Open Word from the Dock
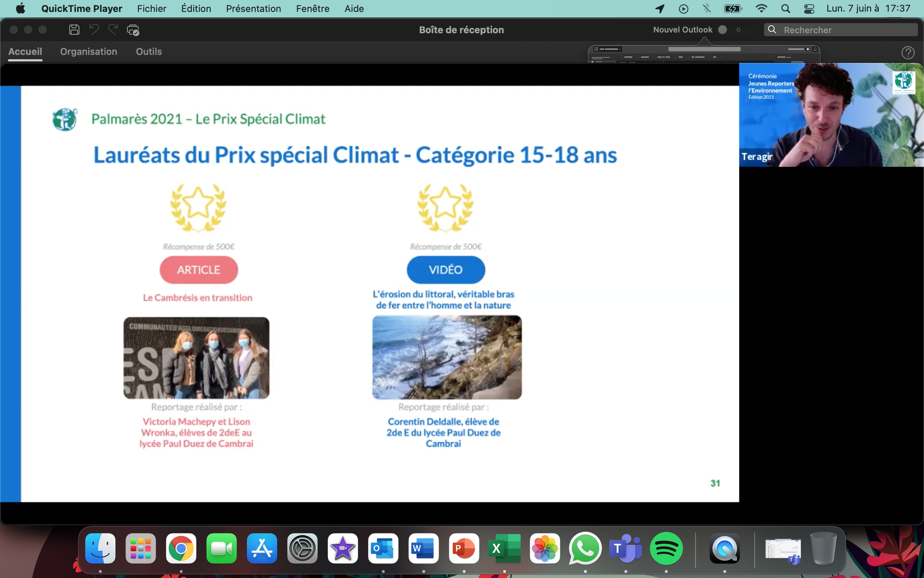This screenshot has width=924, height=578. click(423, 548)
